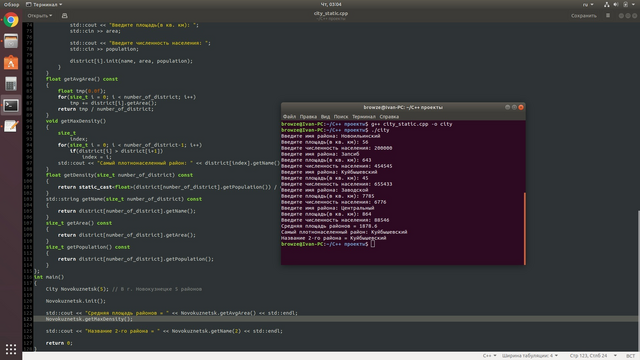This screenshot has height=360, width=640.
Task: Click the terminal window scrollbar
Action: coord(524,229)
